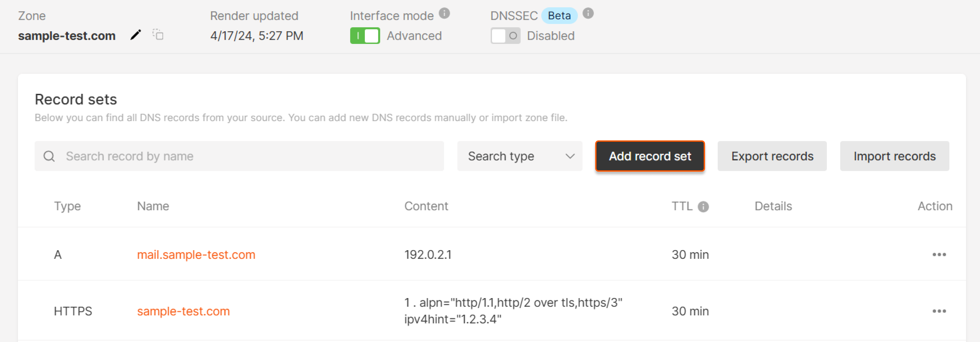
Task: Click the Add record set button
Action: point(650,156)
